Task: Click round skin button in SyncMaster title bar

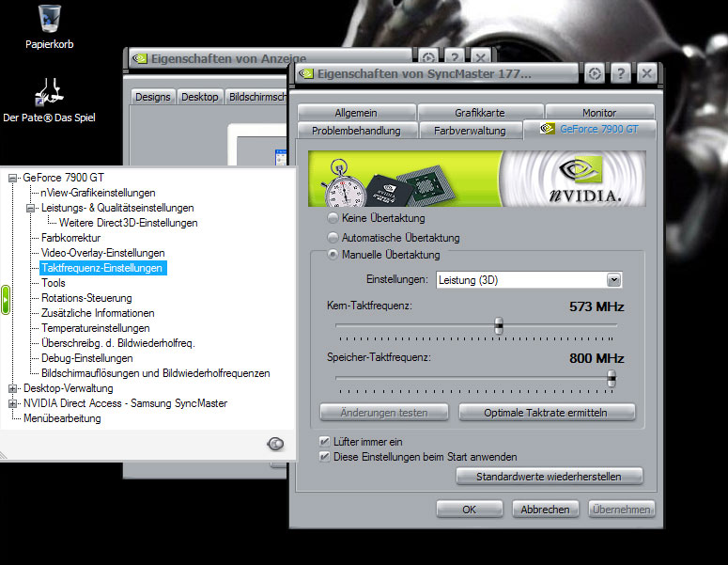Action: pyautogui.click(x=595, y=73)
